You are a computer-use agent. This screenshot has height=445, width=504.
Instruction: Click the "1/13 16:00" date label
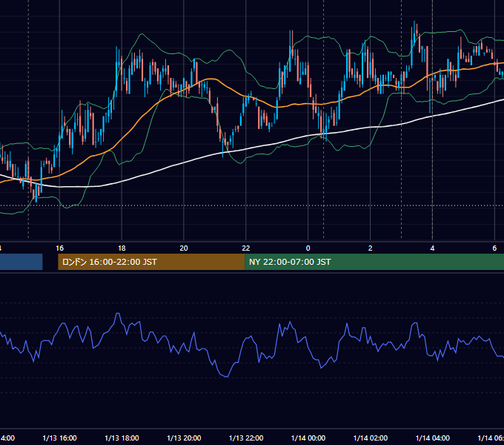point(59,438)
